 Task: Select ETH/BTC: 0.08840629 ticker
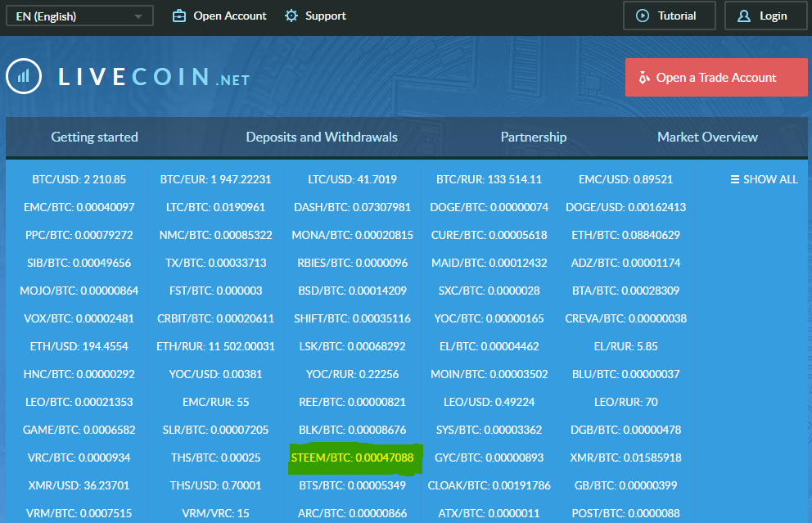(626, 236)
